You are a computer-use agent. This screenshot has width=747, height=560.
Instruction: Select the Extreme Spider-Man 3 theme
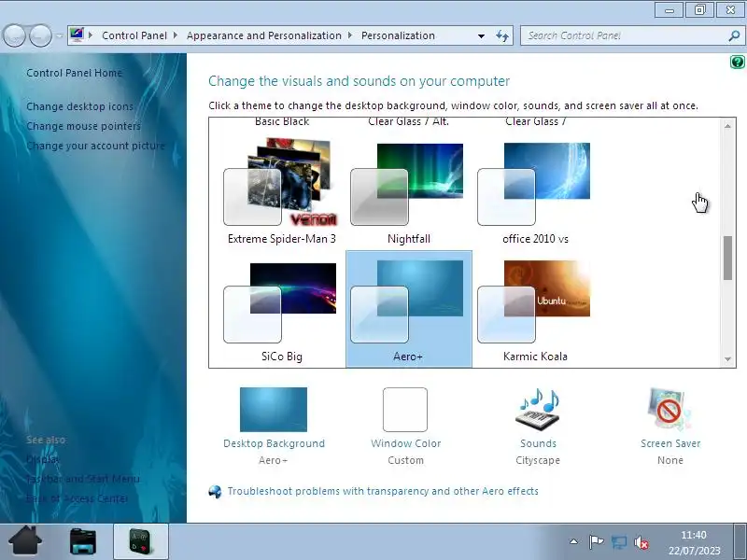[282, 190]
